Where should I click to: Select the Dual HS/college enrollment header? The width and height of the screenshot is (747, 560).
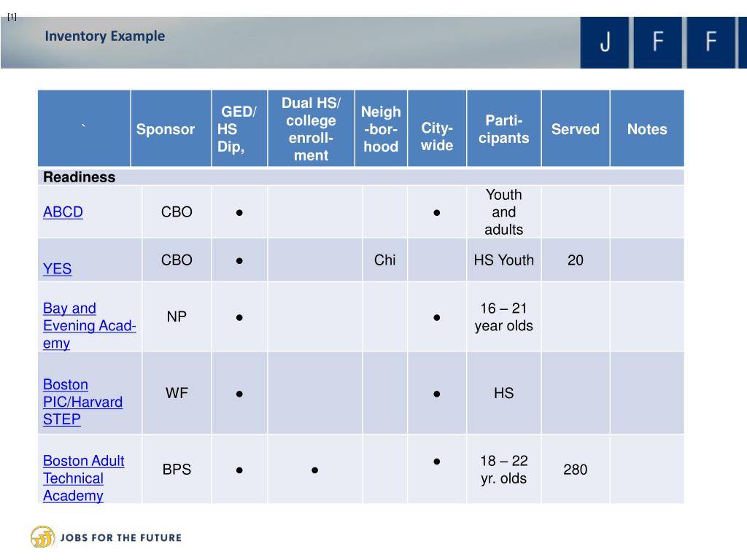click(x=311, y=128)
